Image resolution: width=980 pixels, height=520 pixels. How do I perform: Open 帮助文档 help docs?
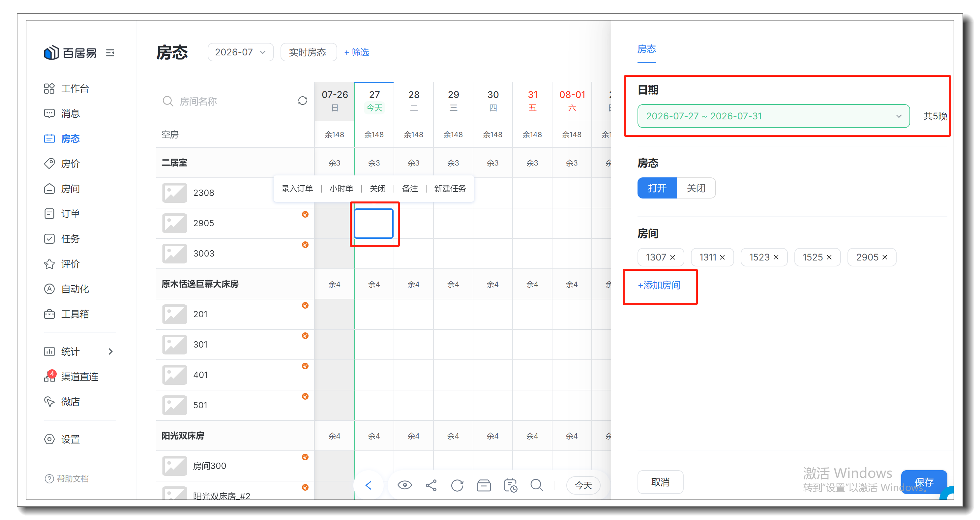click(x=67, y=478)
